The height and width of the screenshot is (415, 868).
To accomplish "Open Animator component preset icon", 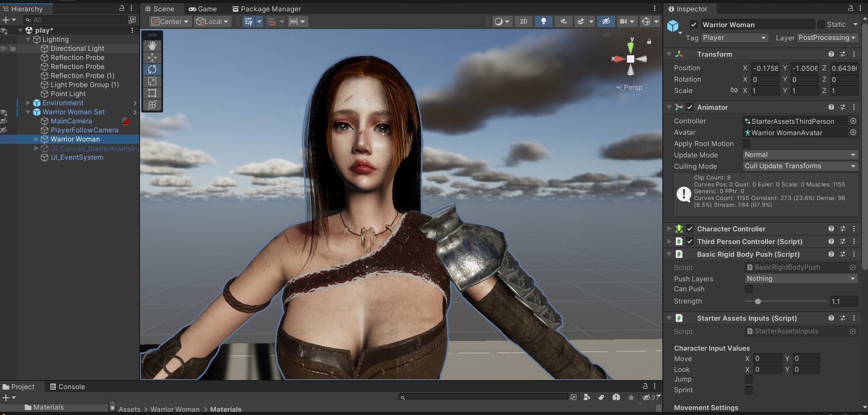I will pyautogui.click(x=843, y=107).
